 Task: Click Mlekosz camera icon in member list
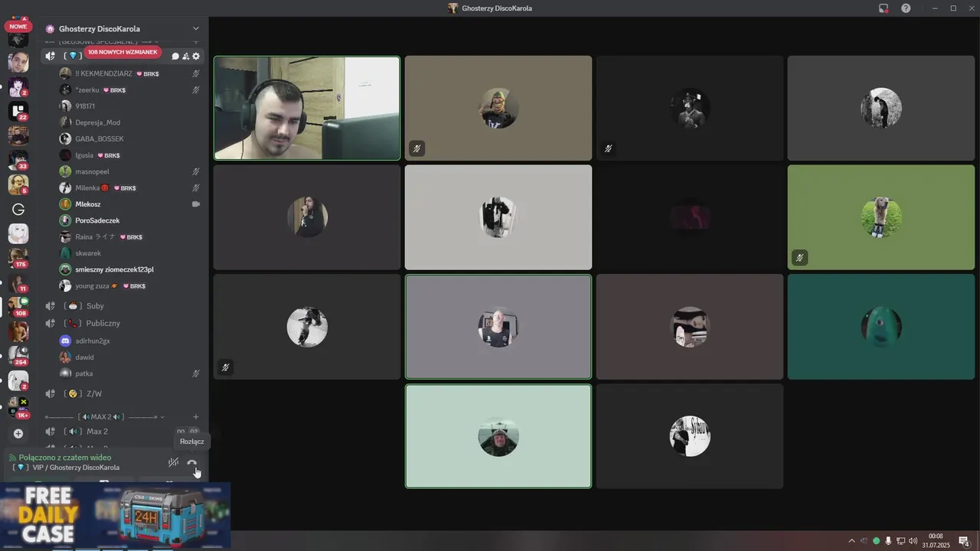196,204
